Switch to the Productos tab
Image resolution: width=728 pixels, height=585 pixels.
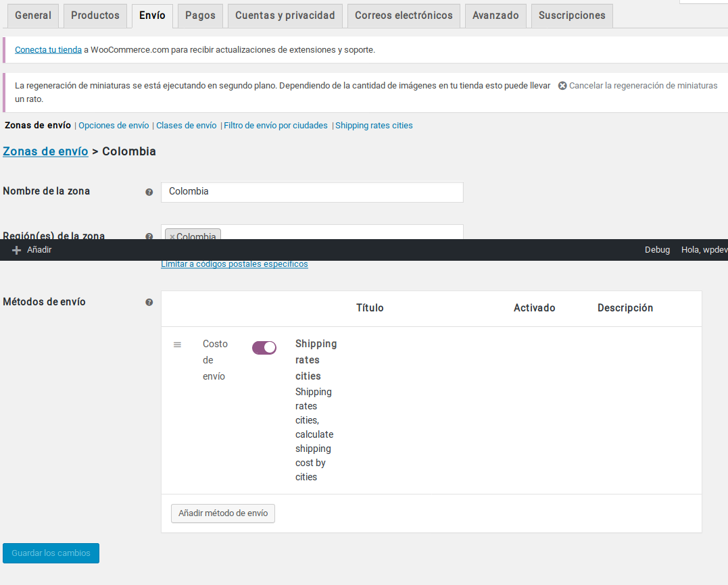[x=95, y=16]
